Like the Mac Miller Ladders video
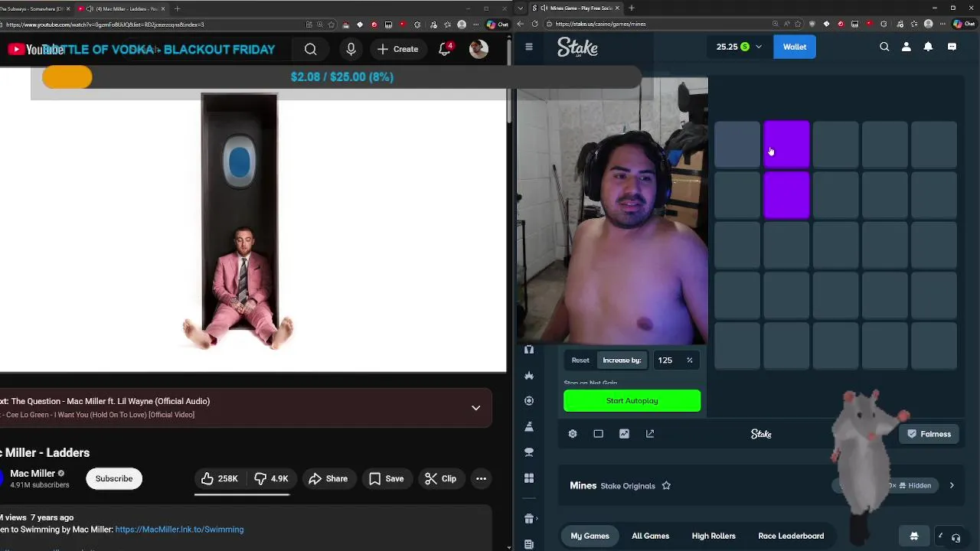Screen dimensions: 980x551 coord(220,478)
